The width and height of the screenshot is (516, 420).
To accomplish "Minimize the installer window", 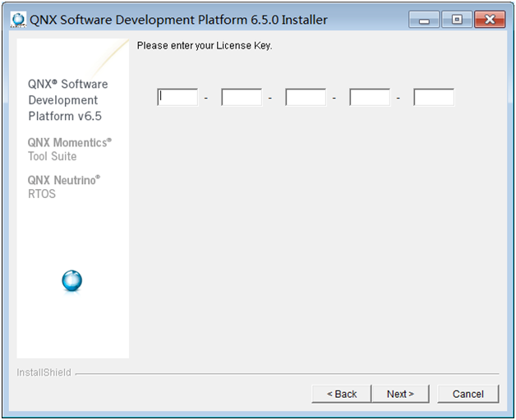I will 424,20.
